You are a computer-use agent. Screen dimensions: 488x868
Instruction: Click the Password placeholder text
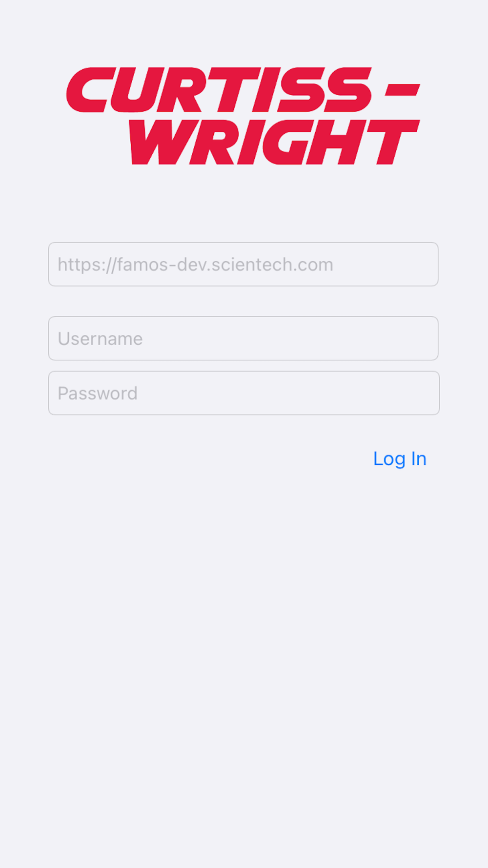98,393
